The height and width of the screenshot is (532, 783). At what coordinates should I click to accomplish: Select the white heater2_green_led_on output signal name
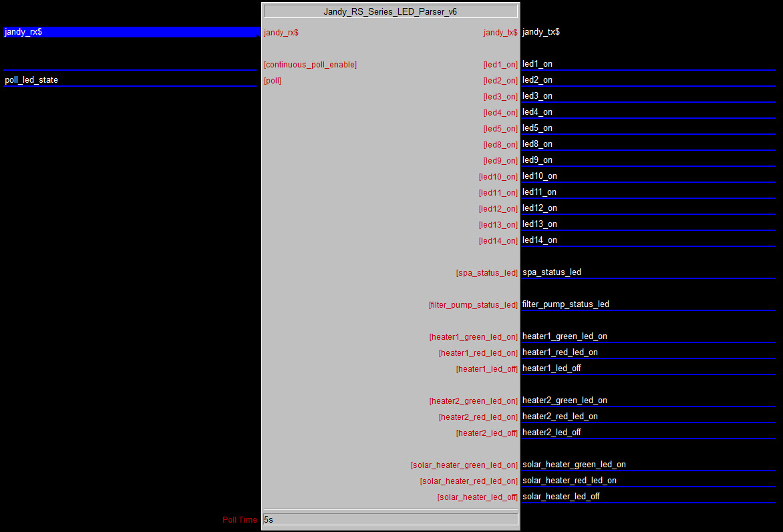click(565, 401)
